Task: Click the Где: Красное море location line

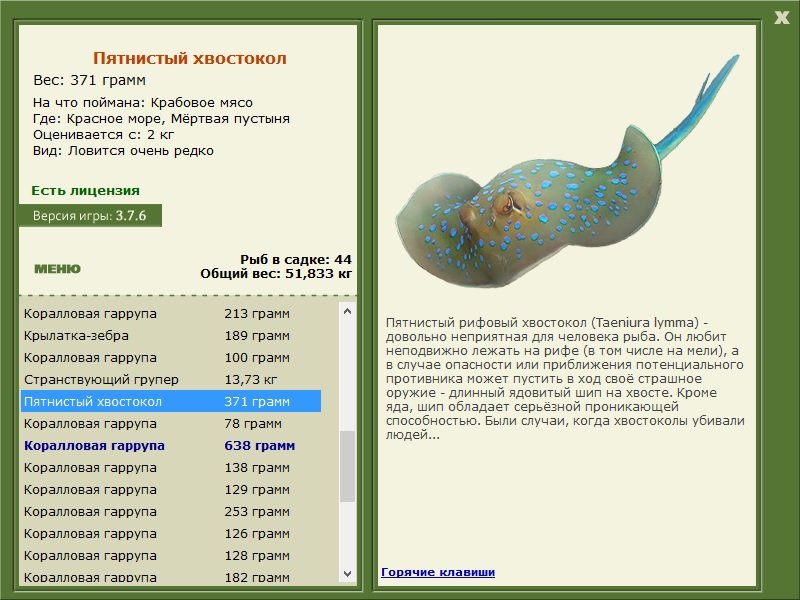Action: coord(161,119)
